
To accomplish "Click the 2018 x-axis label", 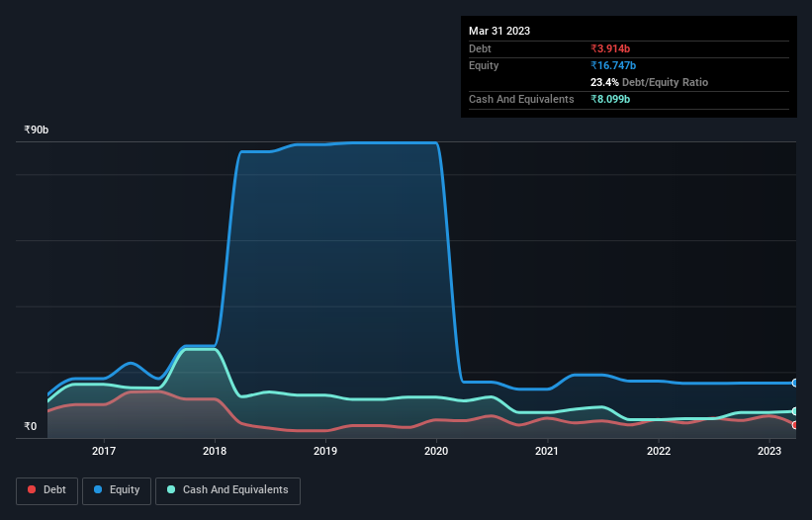I will tap(215, 451).
